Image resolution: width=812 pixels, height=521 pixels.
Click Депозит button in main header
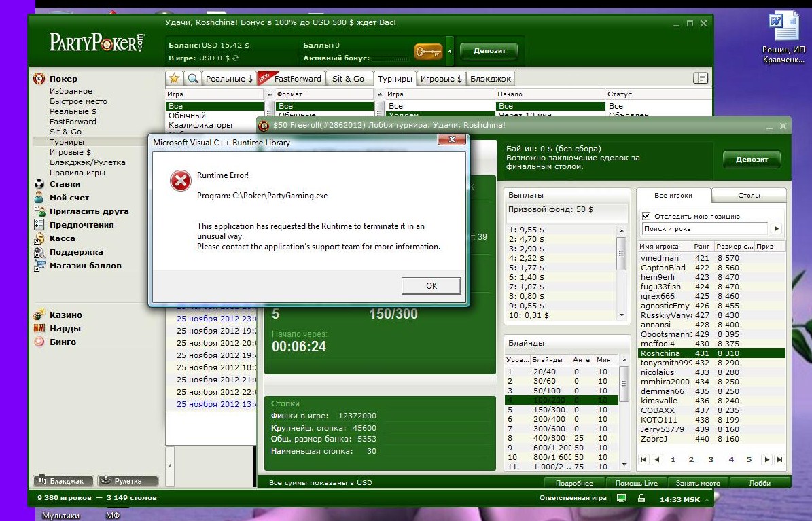pos(489,51)
